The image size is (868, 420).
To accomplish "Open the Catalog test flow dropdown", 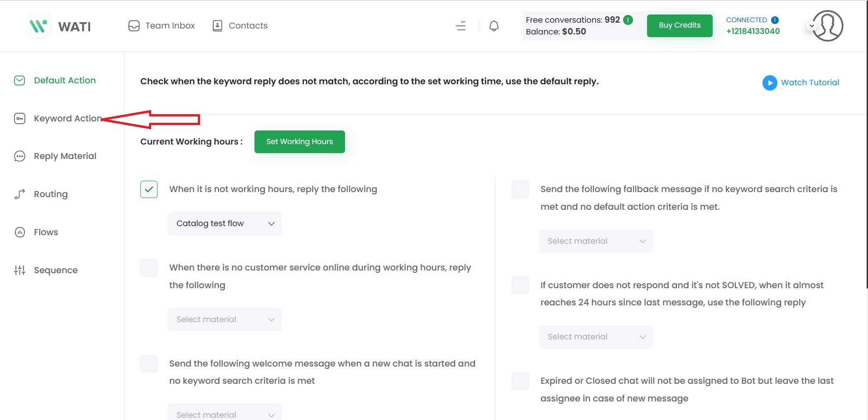I will coord(225,224).
